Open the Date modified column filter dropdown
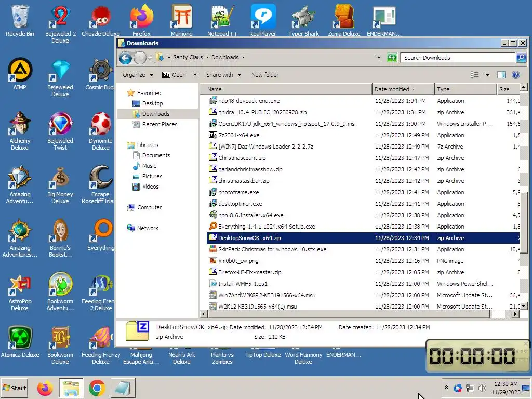The width and height of the screenshot is (532, 399). coord(413,89)
